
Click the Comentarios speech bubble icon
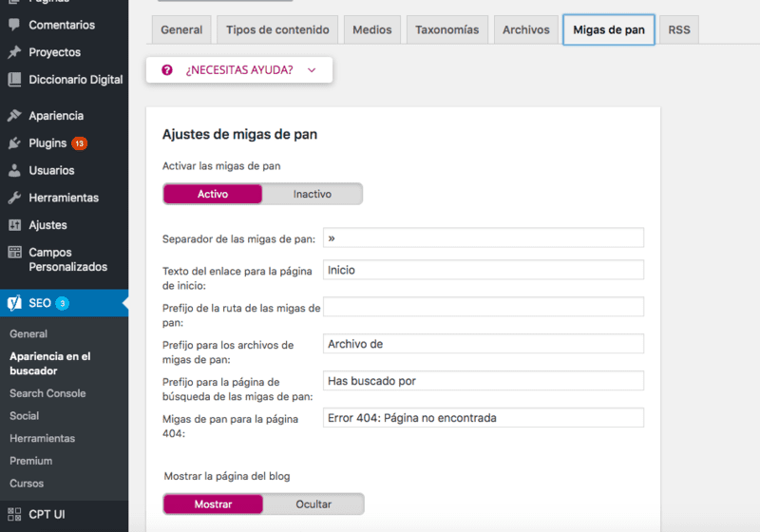13,25
